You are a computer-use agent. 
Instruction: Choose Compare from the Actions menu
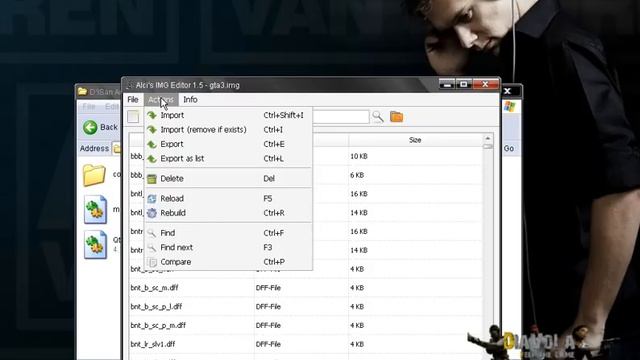tap(228, 262)
